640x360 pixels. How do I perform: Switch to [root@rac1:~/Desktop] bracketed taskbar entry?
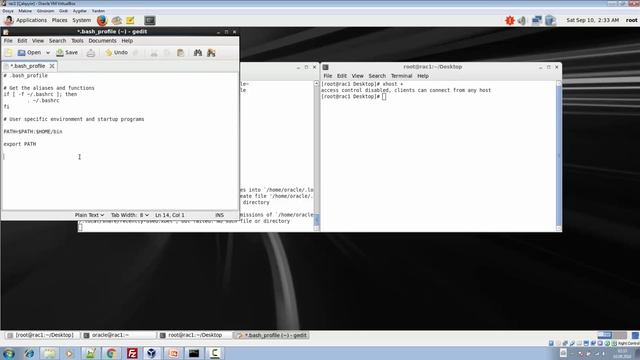pos(41,335)
